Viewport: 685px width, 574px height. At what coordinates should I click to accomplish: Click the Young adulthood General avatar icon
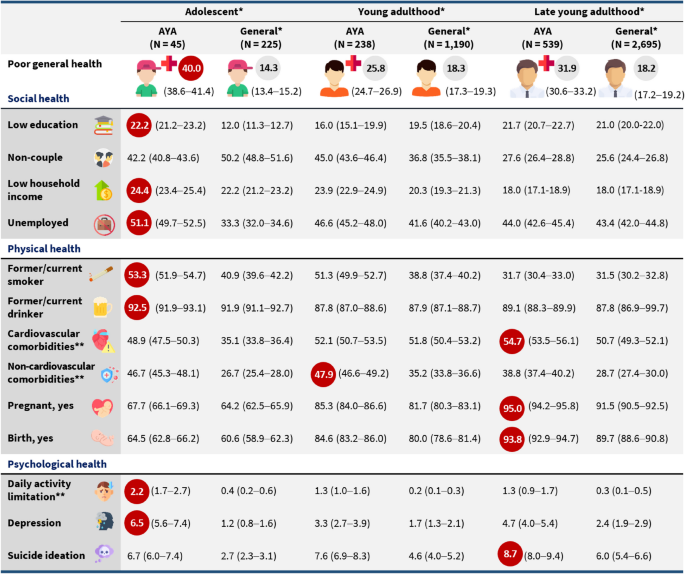(426, 79)
